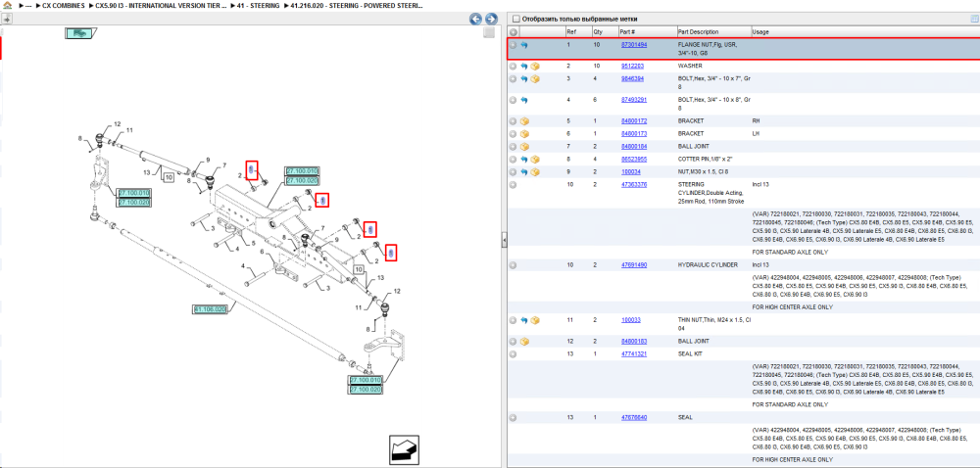
Task: Click the Usage column header
Action: pos(865,32)
